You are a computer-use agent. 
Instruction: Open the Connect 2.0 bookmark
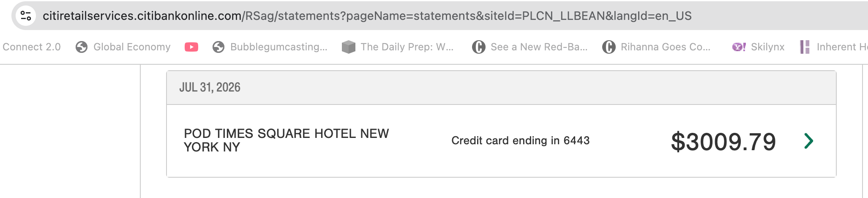pyautogui.click(x=32, y=47)
